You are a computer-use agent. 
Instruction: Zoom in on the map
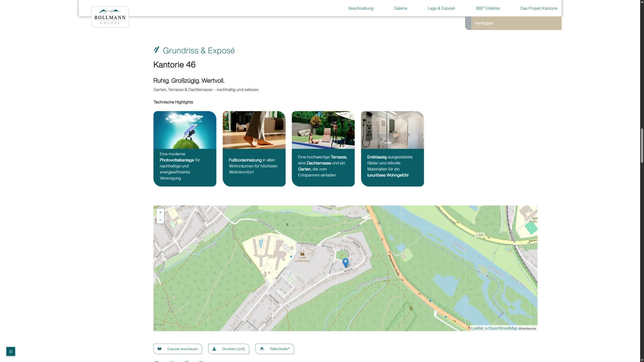point(160,212)
